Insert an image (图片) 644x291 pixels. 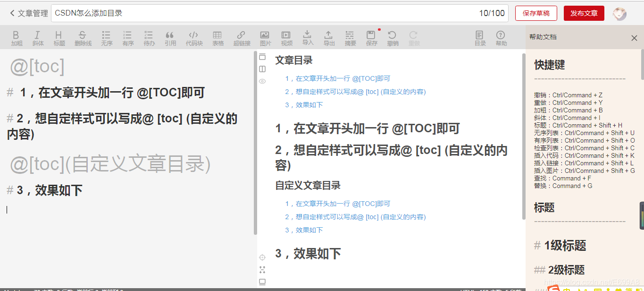(265, 38)
